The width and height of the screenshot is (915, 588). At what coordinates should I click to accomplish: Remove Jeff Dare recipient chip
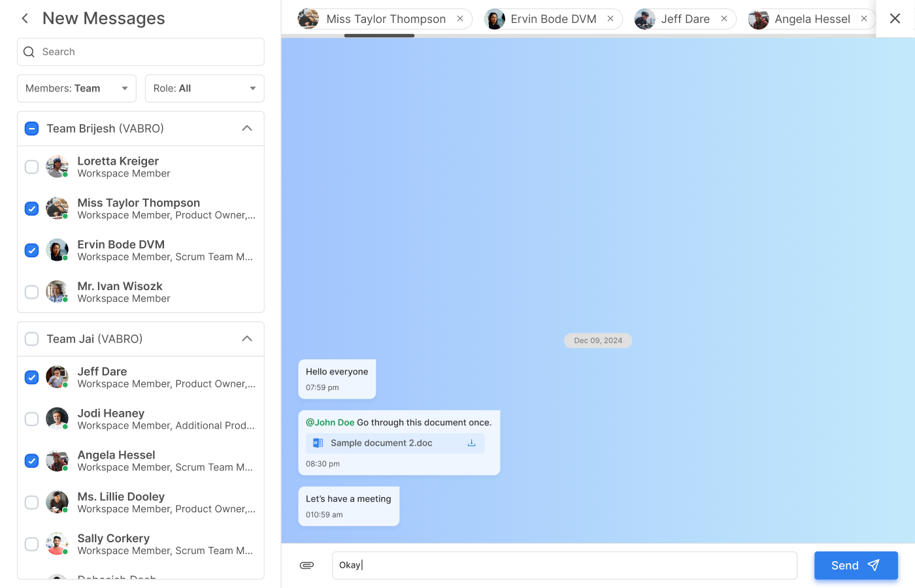pyautogui.click(x=724, y=19)
